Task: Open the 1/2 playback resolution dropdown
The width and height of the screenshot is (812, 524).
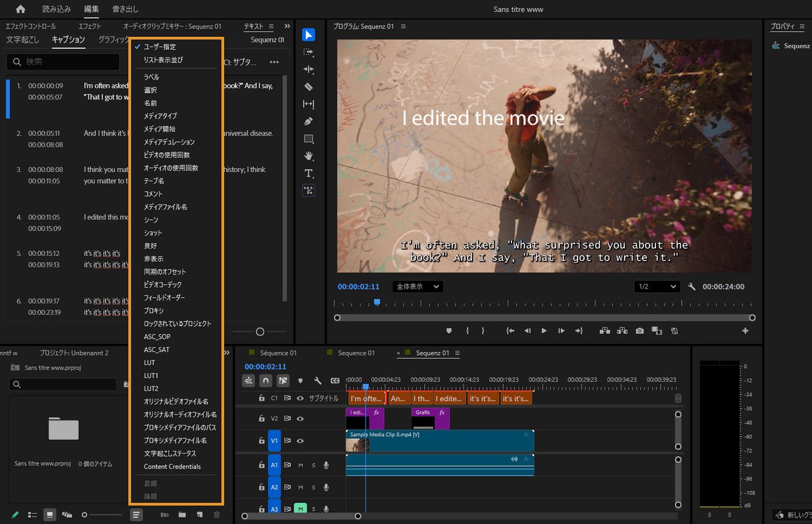Action: pyautogui.click(x=657, y=287)
